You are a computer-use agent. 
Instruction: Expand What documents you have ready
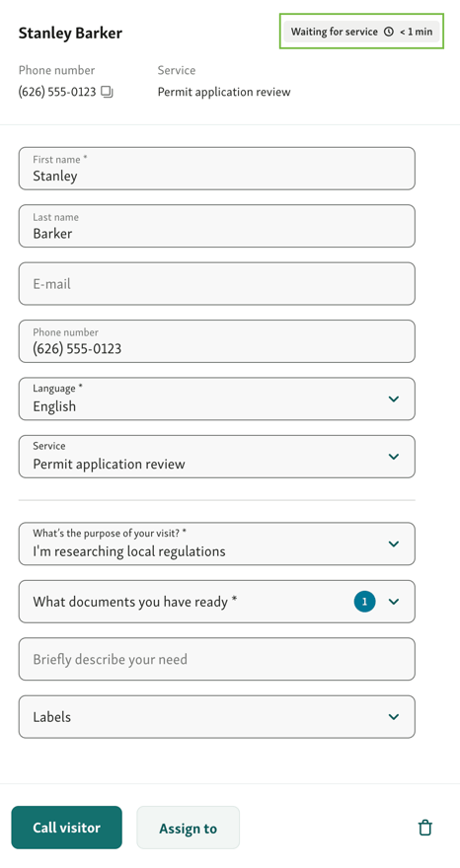point(217,601)
